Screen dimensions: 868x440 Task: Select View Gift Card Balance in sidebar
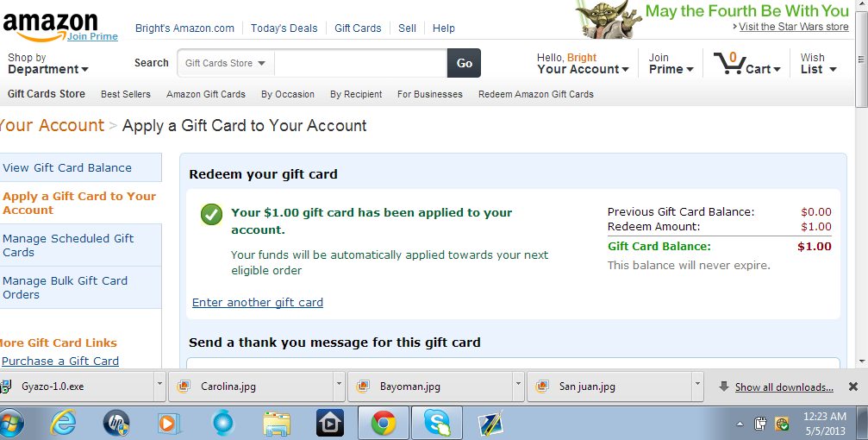[x=67, y=168]
